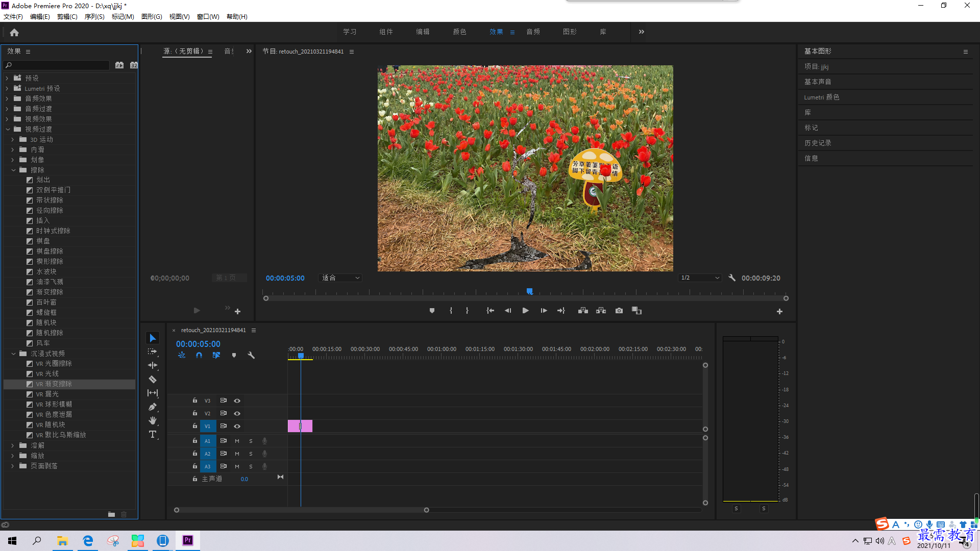Select the Pen tool in the toolbar

152,407
